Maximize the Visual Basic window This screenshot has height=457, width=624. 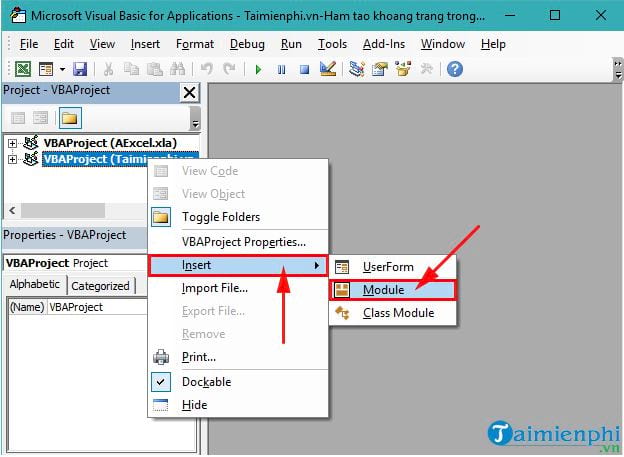click(x=555, y=16)
